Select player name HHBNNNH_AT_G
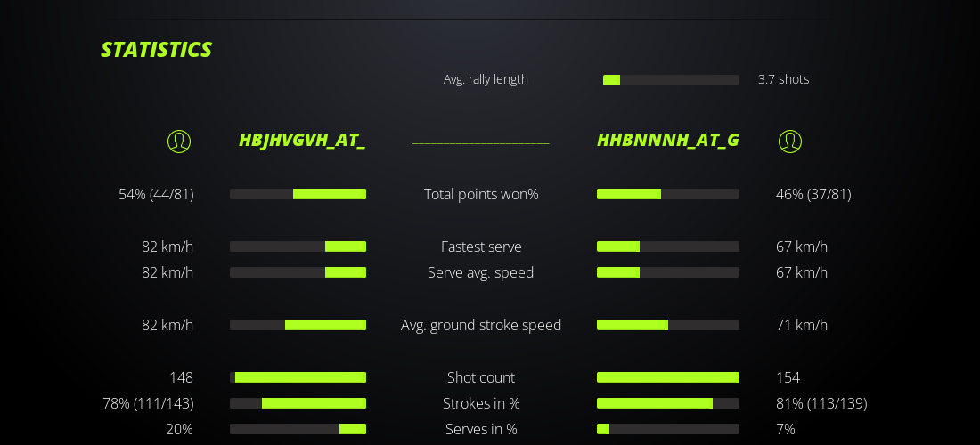The image size is (980, 445). click(667, 141)
